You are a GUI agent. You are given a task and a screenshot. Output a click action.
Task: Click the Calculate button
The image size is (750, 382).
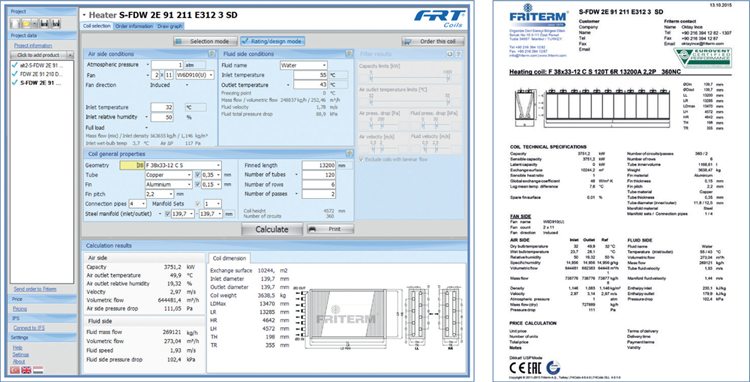(x=272, y=229)
